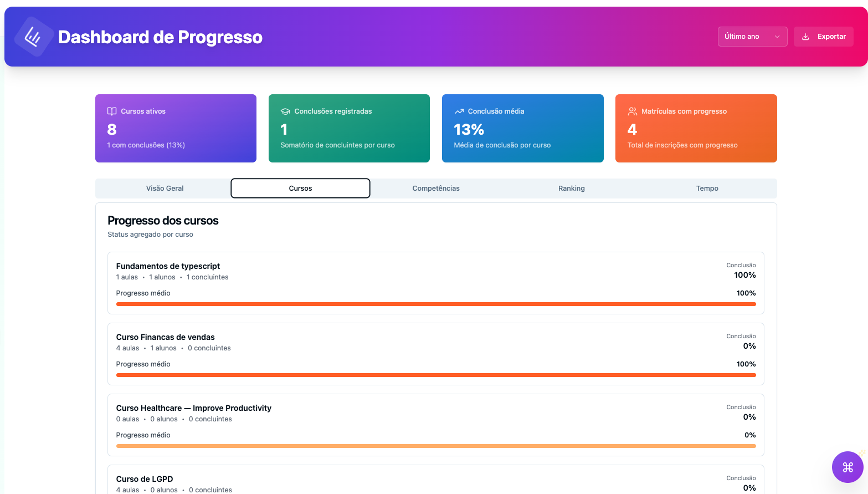
Task: Click the chevron on the Último ano selector
Action: (778, 36)
